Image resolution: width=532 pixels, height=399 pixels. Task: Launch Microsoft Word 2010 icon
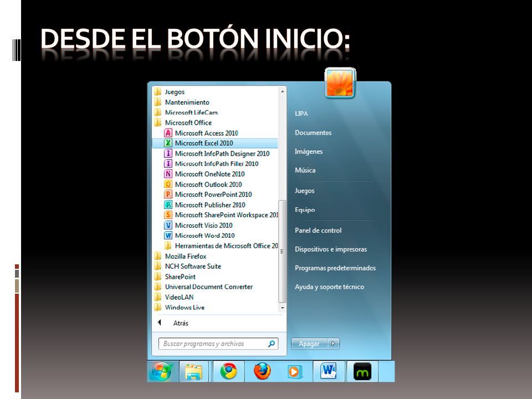[168, 236]
